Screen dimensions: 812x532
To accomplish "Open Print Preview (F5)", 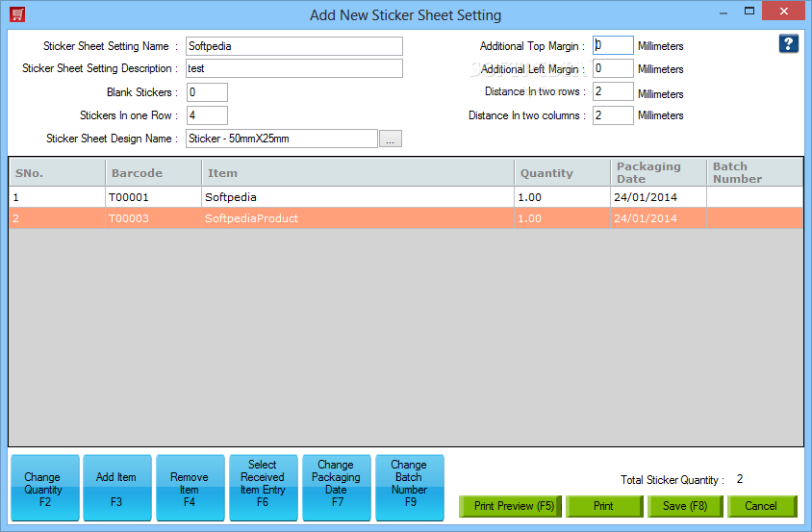I will [x=510, y=506].
